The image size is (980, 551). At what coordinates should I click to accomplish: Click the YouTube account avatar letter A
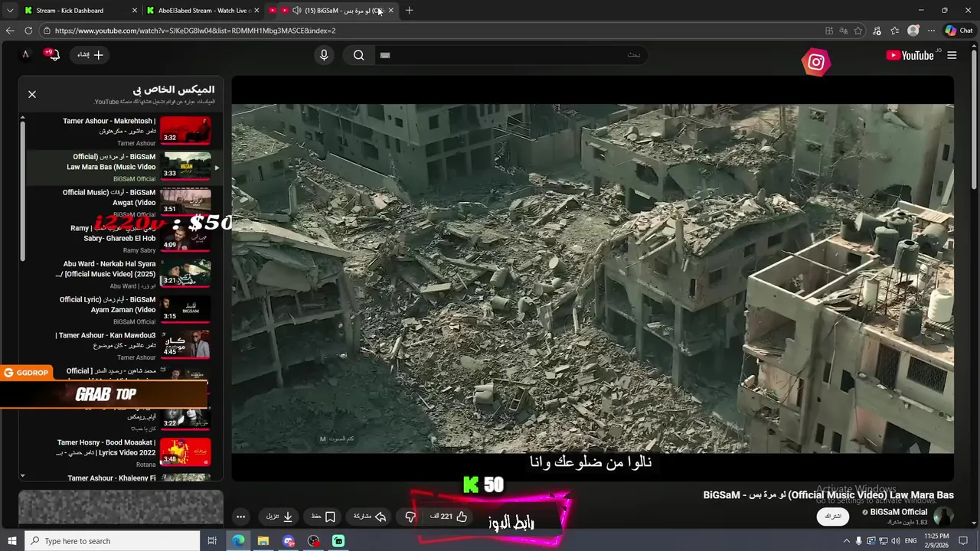coord(25,54)
